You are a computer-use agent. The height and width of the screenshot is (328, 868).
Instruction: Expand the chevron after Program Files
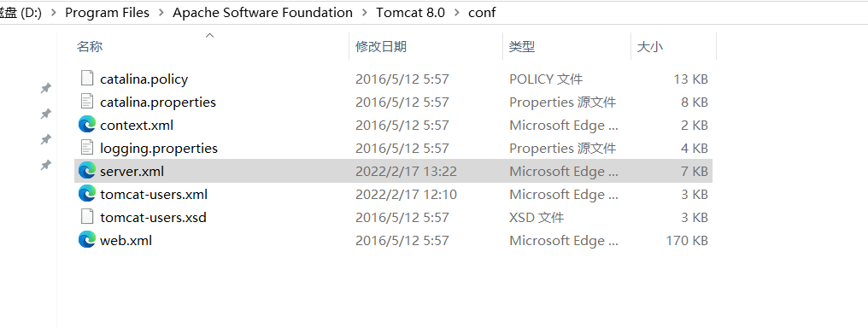tap(161, 13)
